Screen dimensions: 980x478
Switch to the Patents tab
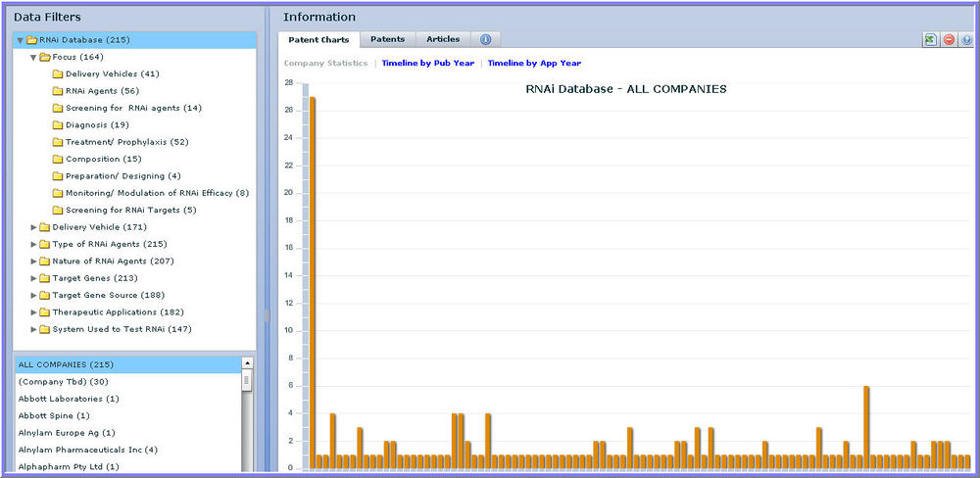(x=387, y=39)
